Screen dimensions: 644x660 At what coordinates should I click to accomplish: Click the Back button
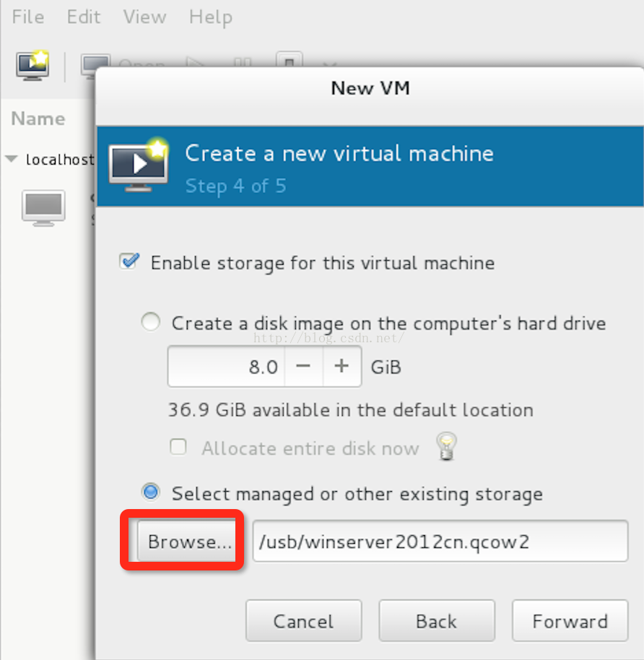(437, 621)
